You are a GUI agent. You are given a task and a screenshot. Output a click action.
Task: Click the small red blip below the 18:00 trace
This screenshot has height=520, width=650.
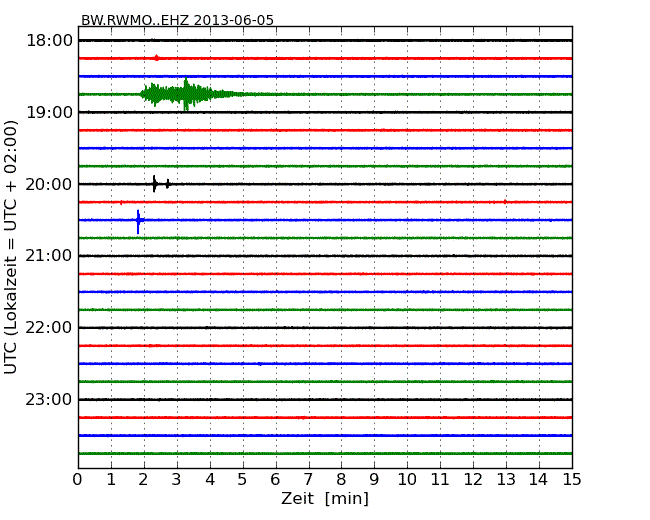click(x=156, y=58)
